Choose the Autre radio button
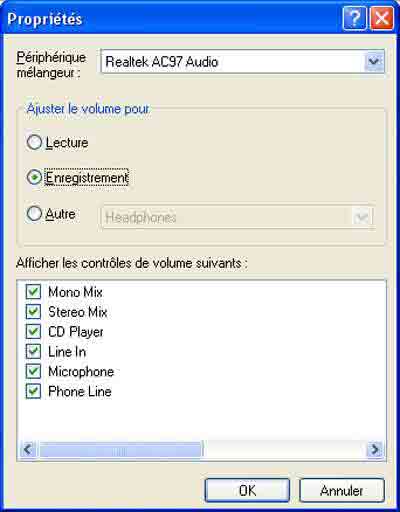 (34, 213)
